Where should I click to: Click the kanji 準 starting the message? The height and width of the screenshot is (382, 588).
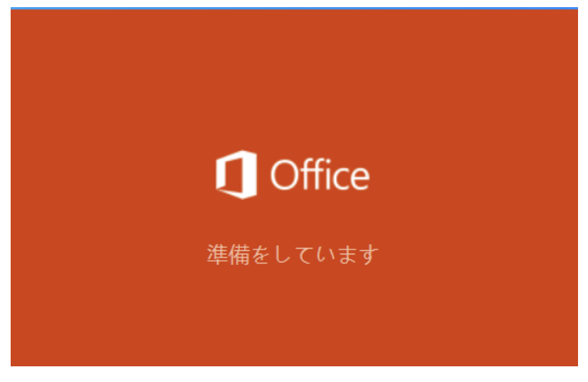point(218,254)
